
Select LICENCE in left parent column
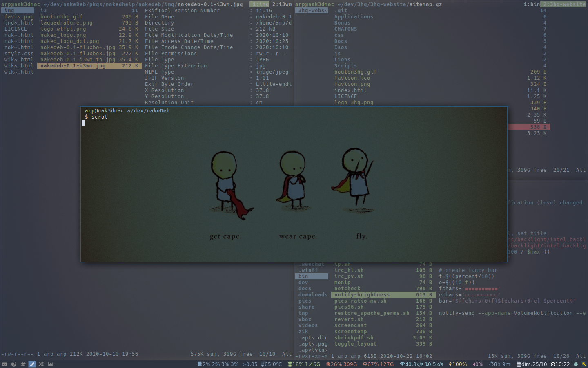(x=16, y=29)
